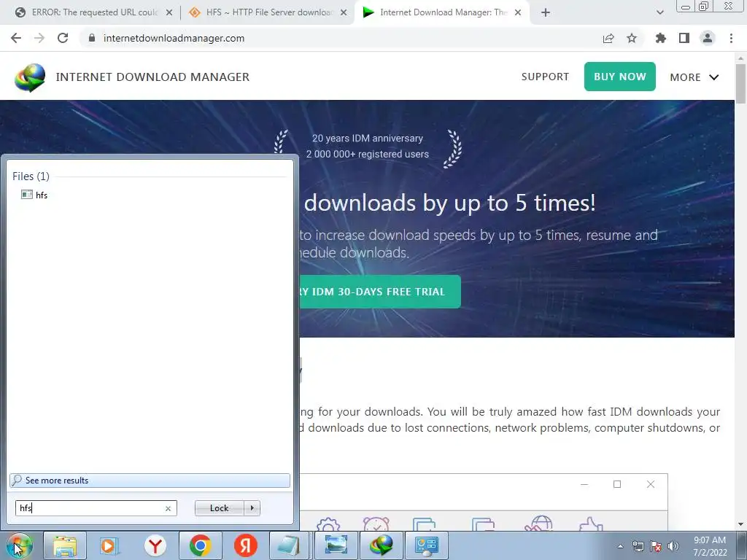This screenshot has width=747, height=560.
Task: Switch to the ERROR requested URL tab
Action: pos(93,12)
